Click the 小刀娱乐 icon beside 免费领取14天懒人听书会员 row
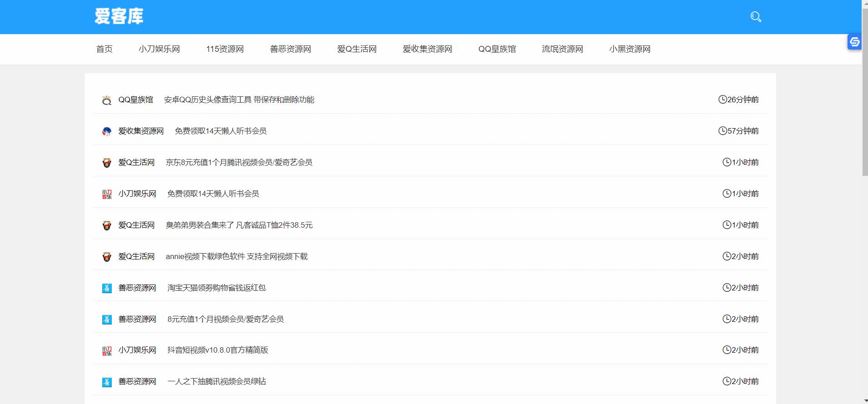This screenshot has width=868, height=404. [107, 194]
